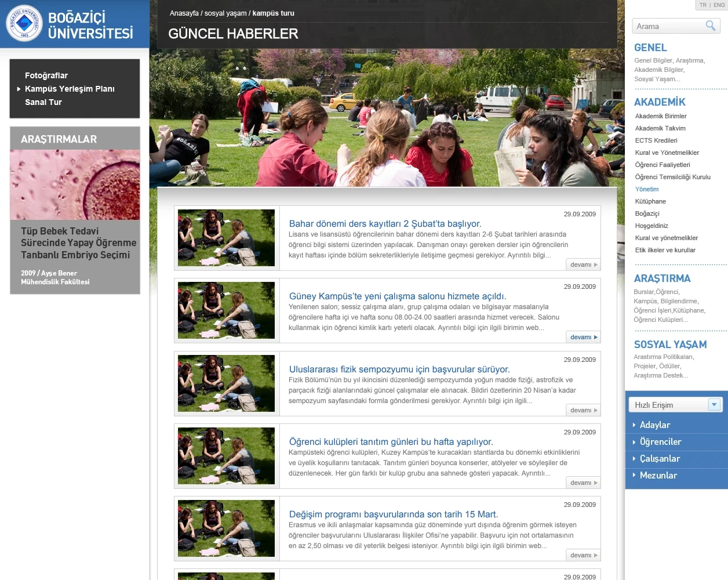The height and width of the screenshot is (580, 728).
Task: Open the Kütüphane link
Action: coord(650,201)
